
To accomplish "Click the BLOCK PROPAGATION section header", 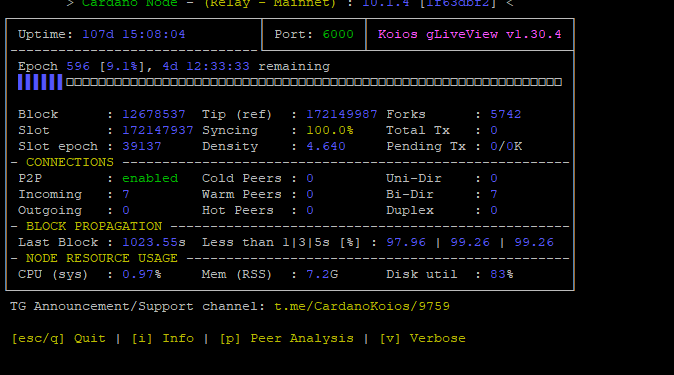I will 94,226.
